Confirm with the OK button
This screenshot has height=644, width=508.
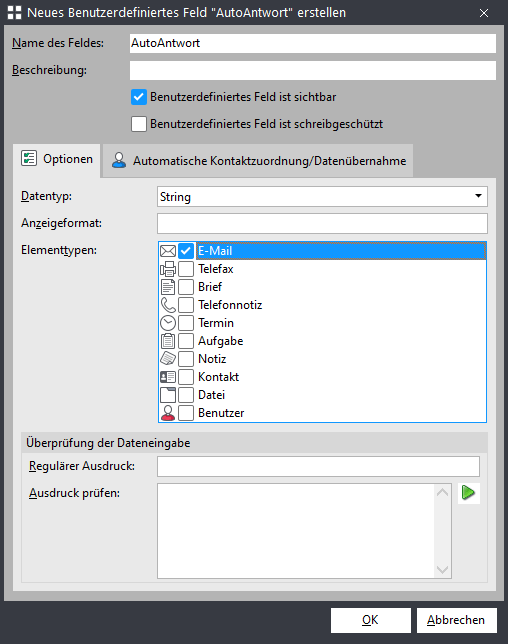point(370,620)
